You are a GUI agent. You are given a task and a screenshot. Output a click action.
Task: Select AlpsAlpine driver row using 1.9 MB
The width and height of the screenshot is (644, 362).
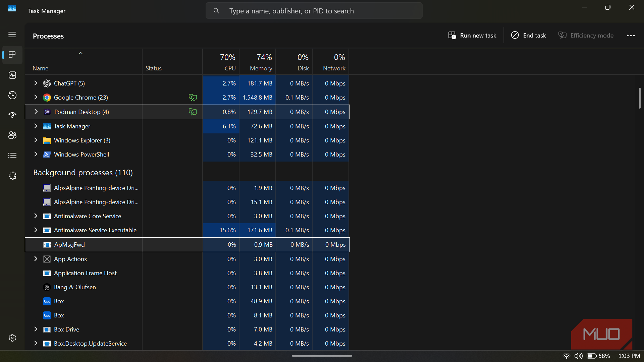coord(187,188)
